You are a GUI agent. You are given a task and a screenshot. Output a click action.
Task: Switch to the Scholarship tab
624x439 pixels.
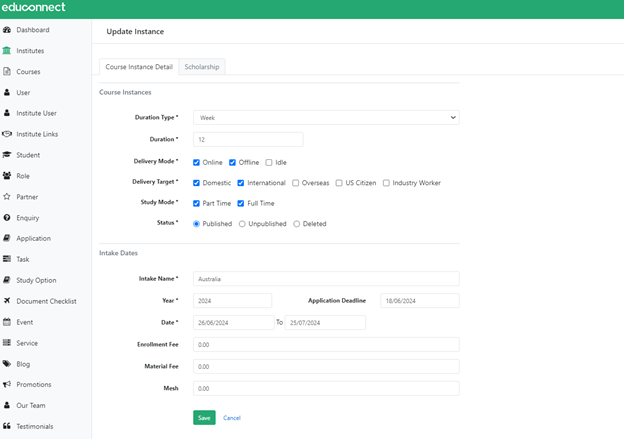click(202, 67)
